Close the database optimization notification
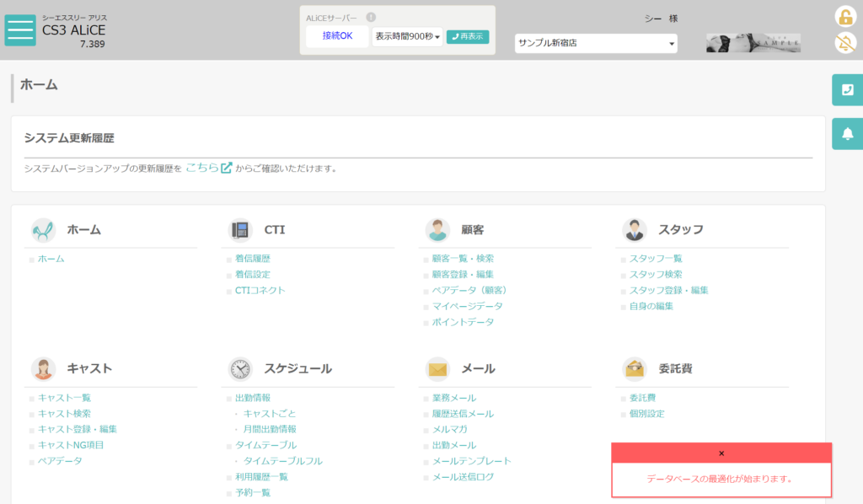This screenshot has height=504, width=863. point(721,453)
